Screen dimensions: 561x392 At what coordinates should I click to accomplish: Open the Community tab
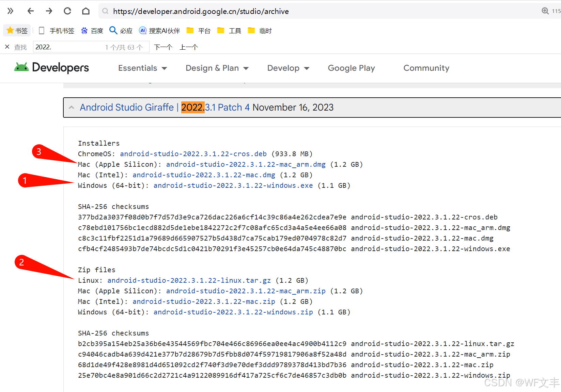click(x=426, y=68)
